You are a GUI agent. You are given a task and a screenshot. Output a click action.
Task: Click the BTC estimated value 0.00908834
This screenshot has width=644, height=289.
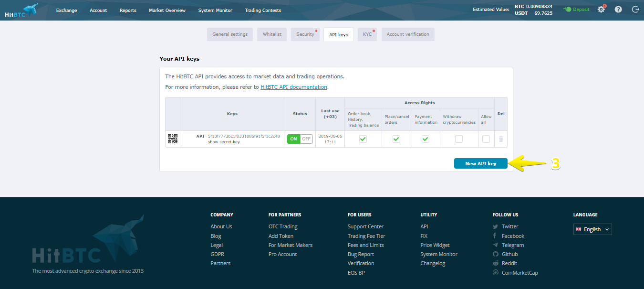tap(539, 6)
